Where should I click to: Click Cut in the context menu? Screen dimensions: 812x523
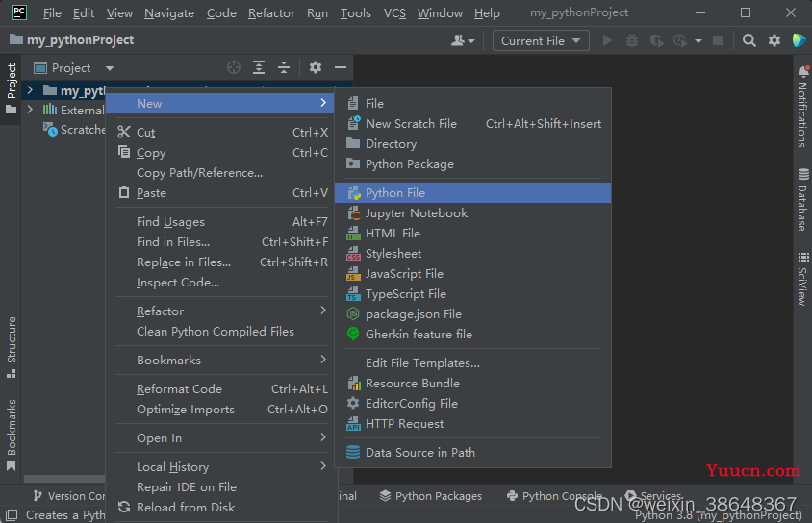tap(220, 133)
